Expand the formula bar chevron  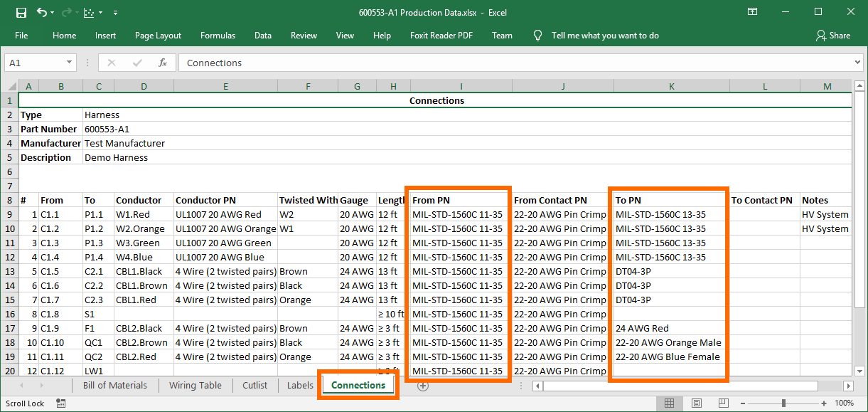pos(857,63)
